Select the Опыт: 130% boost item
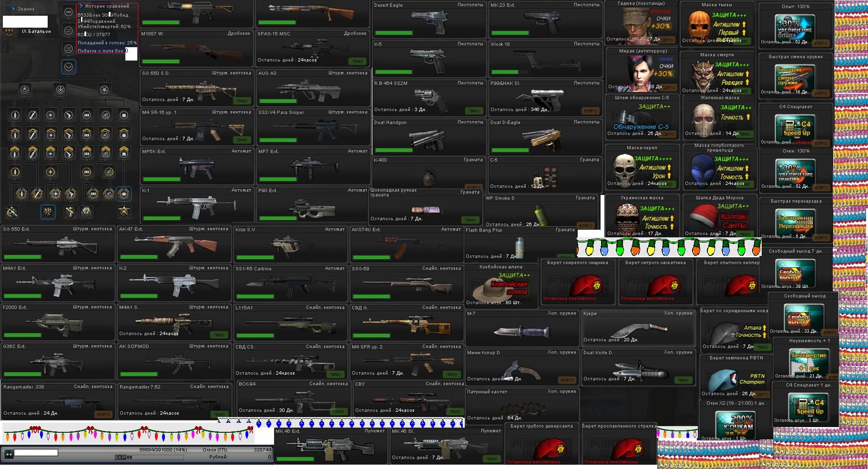Image resolution: width=868 pixels, height=469 pixels. coord(795,25)
